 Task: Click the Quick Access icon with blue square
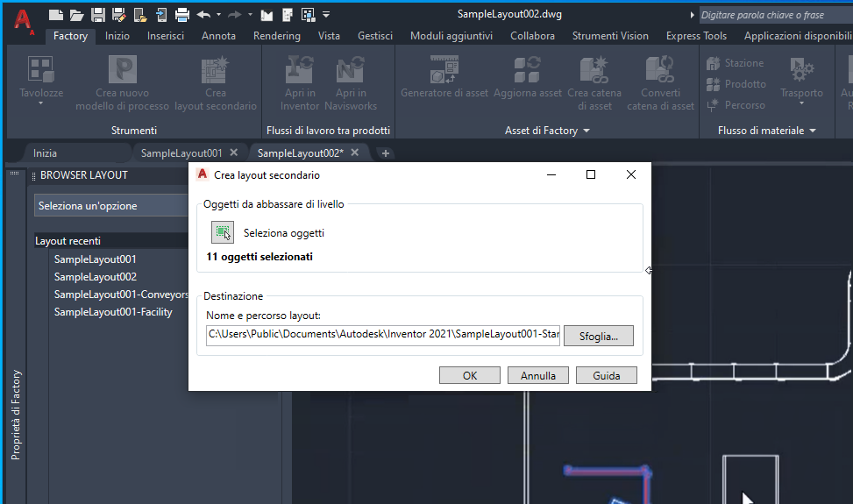click(x=308, y=15)
